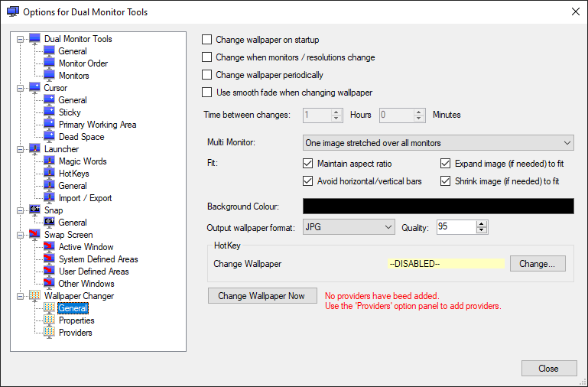This screenshot has width=588, height=387.
Task: Click the icon beside Active Window
Action: 49,247
